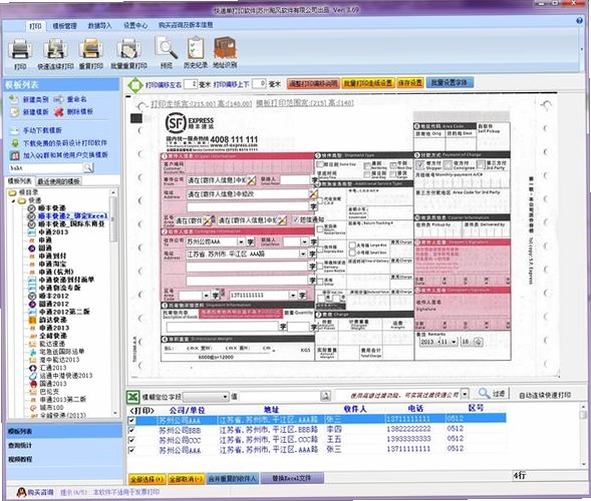Click 删除模板 delete template icon
Image resolution: width=591 pixels, height=501 pixels.
[58, 112]
